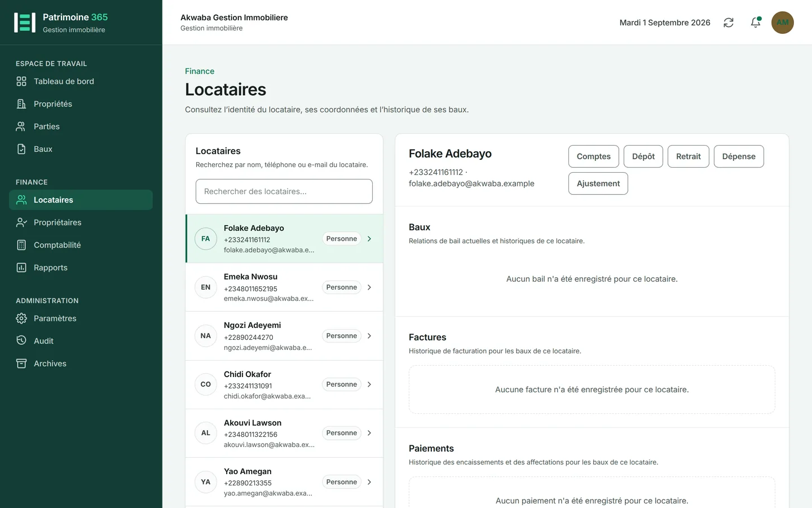Click Personne badge on Emeka Nwosu row
The image size is (812, 508).
342,287
